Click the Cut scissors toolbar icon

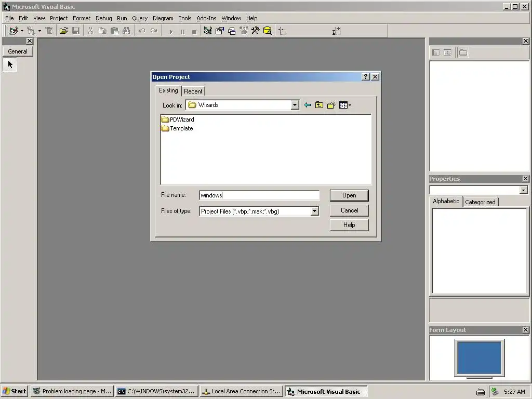90,31
